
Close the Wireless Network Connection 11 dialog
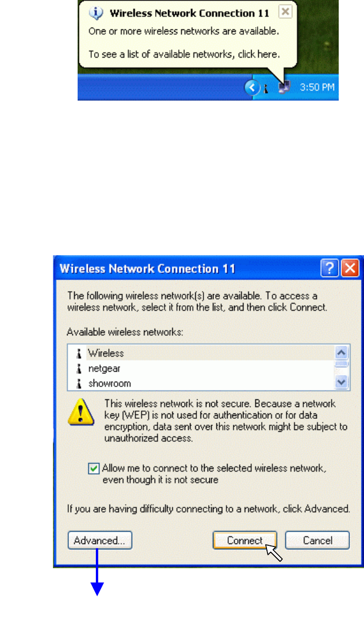tap(350, 268)
